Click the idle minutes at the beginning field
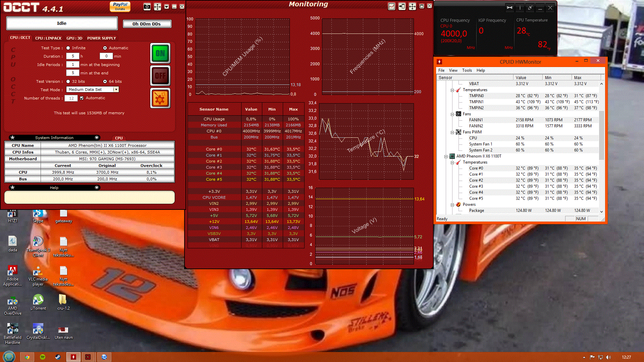Viewport: 644px width, 362px height. point(73,65)
